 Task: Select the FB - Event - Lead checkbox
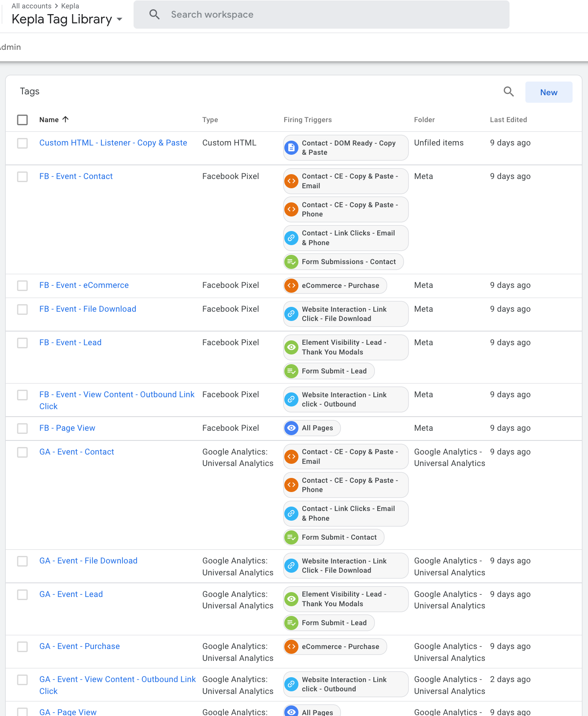click(x=22, y=343)
